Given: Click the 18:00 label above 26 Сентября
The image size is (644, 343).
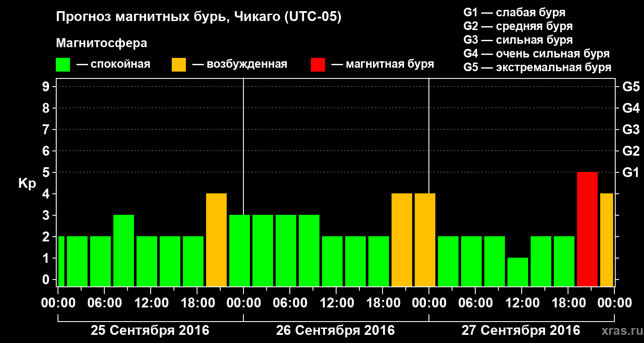Looking at the screenshot, I should click(x=383, y=303).
